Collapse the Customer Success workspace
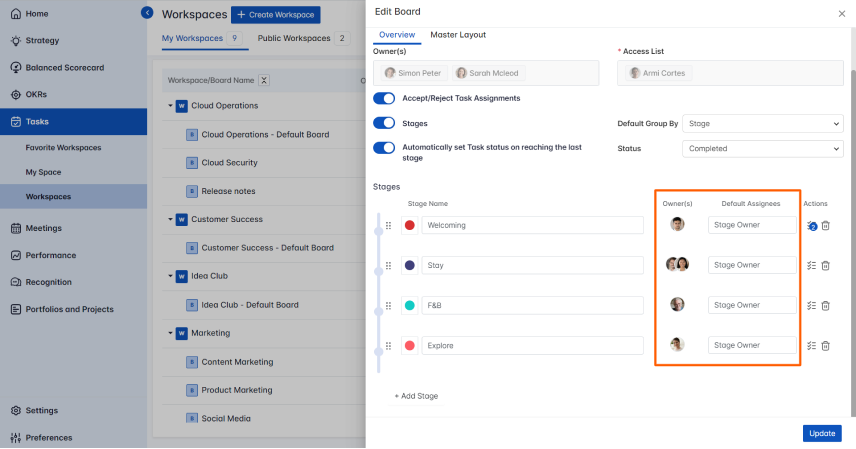Screen dimensions: 856x449 point(170,219)
